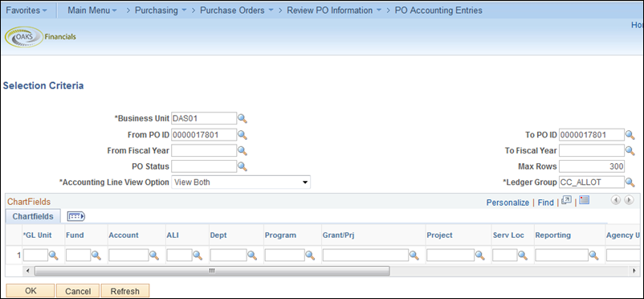The image size is (644, 299).
Task: Open Fund lookup icon in grid
Action: (96, 256)
